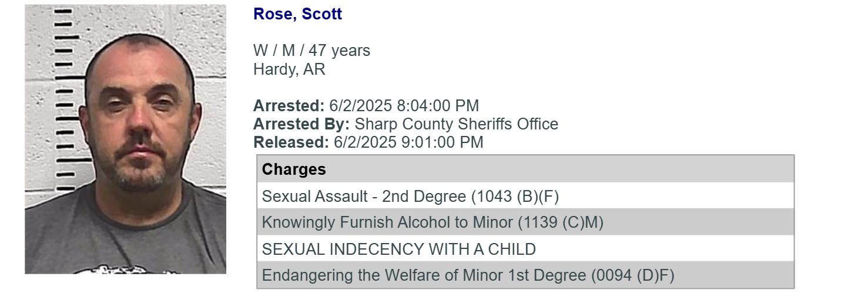Viewport: 868px width, 296px height.
Task: Click the bold "Arrested By:" label
Action: 301,124
